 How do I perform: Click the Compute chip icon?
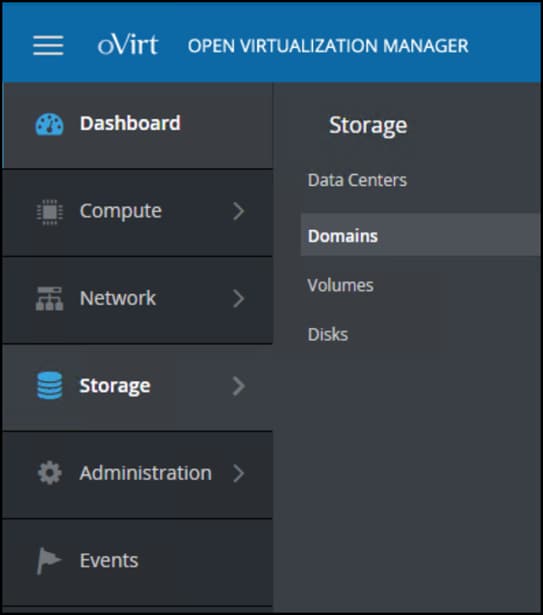(49, 212)
